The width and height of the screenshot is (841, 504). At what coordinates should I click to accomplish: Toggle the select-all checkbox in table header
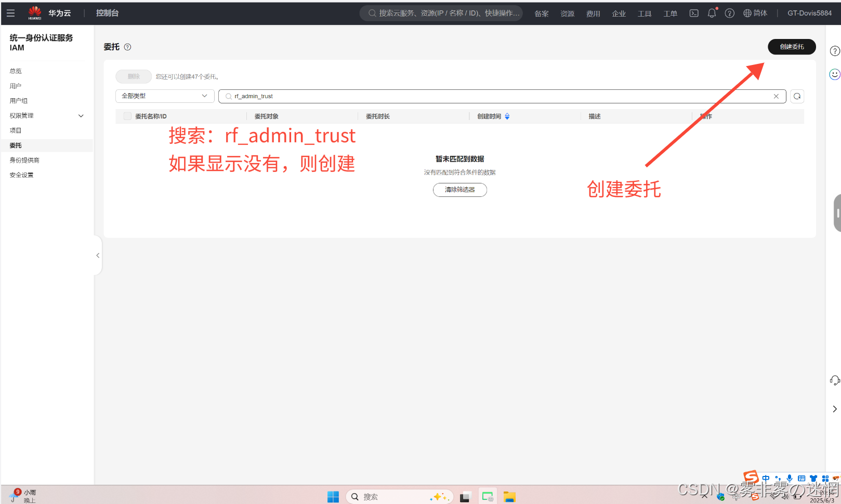pos(127,116)
